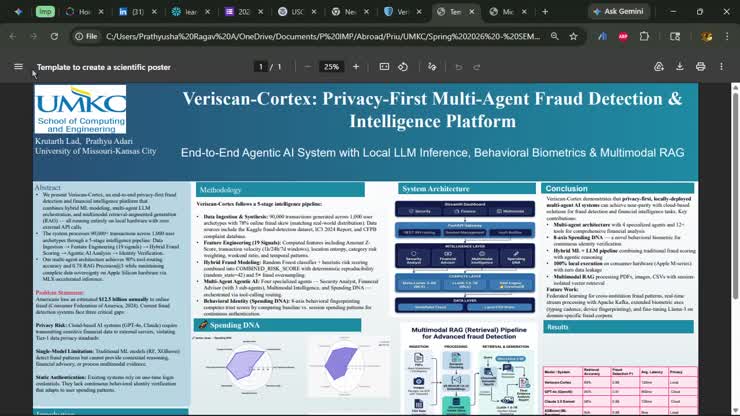The width and height of the screenshot is (740, 416).
Task: Switch to the Imp tab group
Action: [x=45, y=12]
